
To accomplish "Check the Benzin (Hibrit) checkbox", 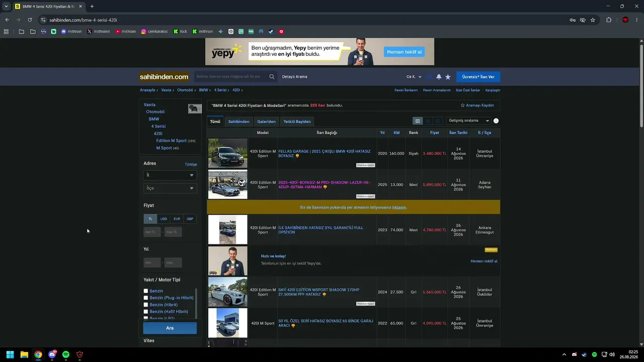I will [x=146, y=305].
